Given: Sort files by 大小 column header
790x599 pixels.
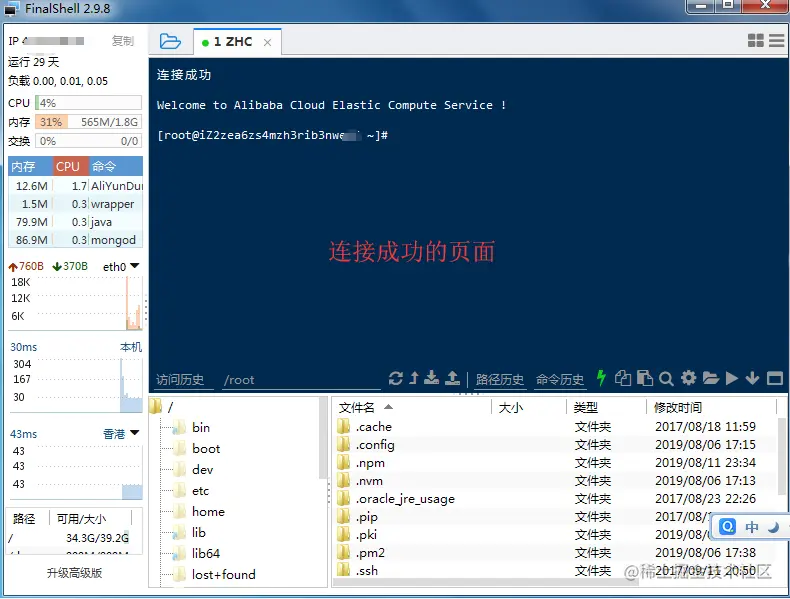Looking at the screenshot, I should pos(529,407).
